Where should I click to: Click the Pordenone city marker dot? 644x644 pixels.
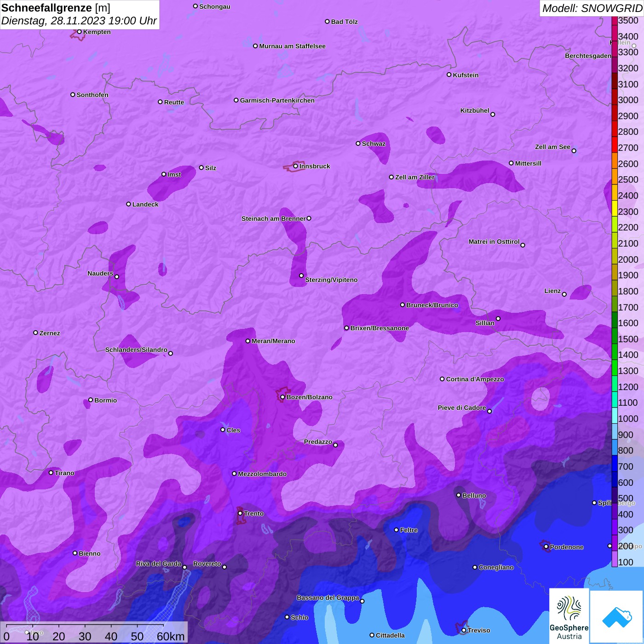(546, 547)
